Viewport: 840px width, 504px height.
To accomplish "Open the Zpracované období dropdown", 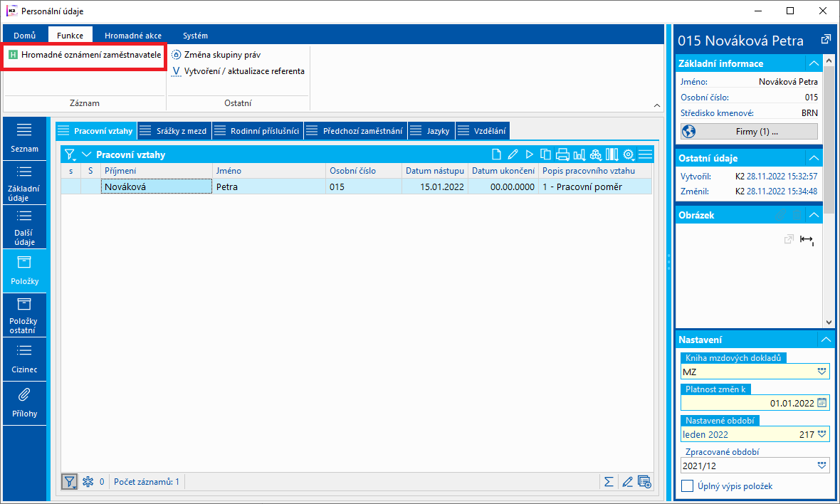I will pyautogui.click(x=821, y=466).
